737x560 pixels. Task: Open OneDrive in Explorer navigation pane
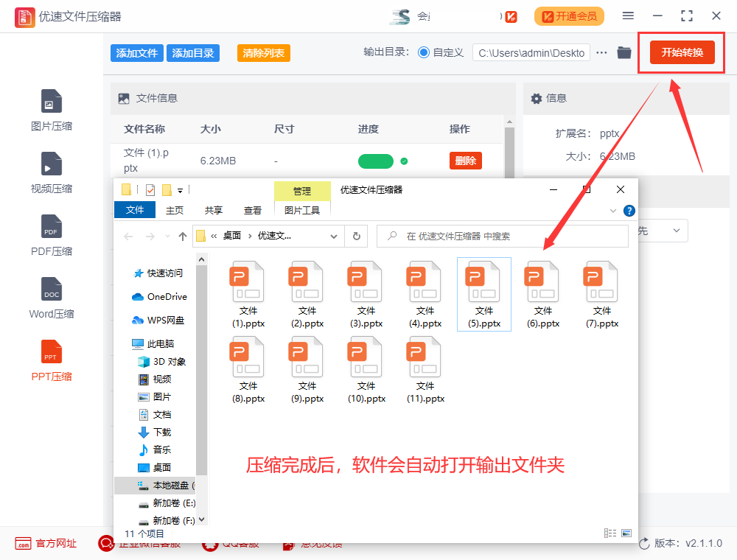click(159, 296)
